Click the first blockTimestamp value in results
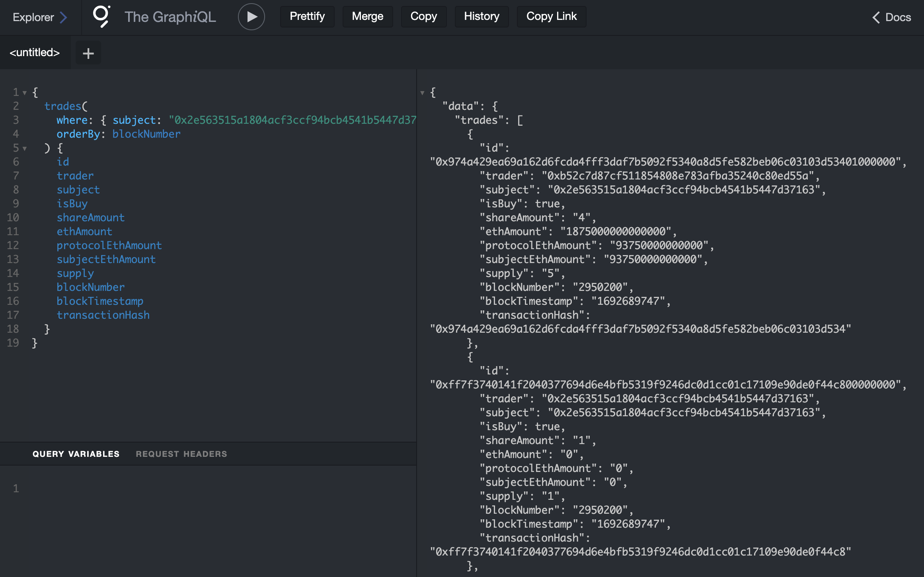 pyautogui.click(x=628, y=301)
